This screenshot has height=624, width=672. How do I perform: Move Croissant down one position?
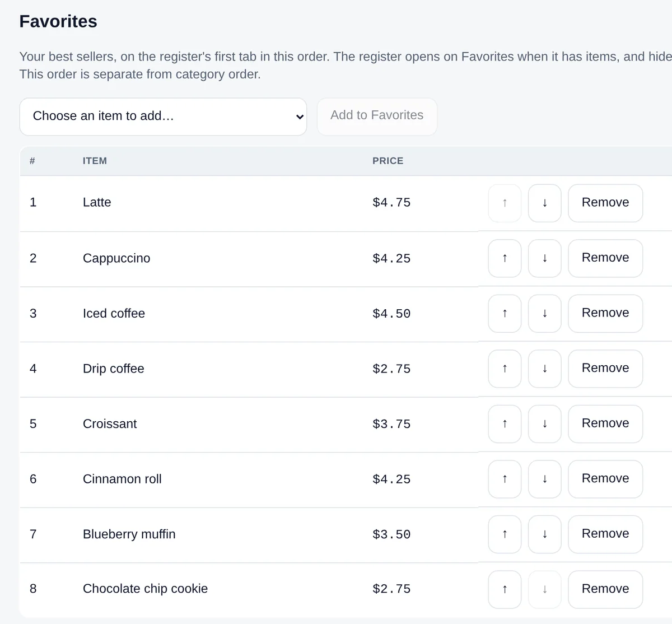[545, 423]
